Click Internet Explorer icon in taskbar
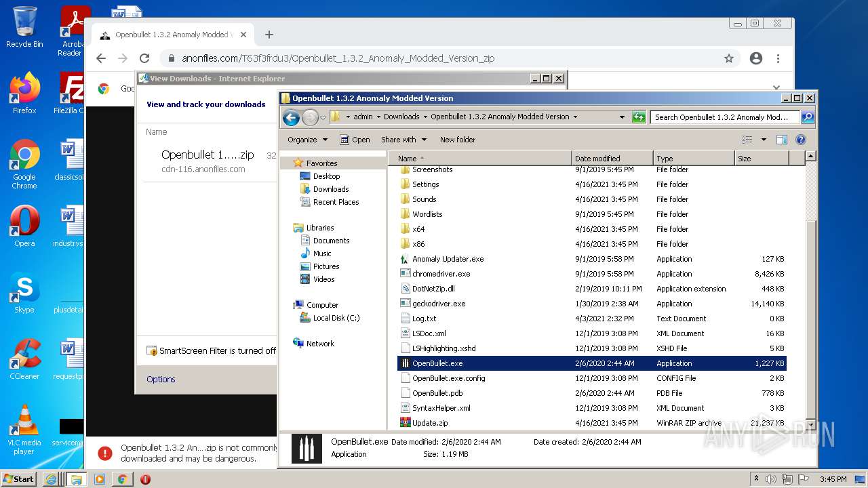This screenshot has height=488, width=868. (x=52, y=479)
